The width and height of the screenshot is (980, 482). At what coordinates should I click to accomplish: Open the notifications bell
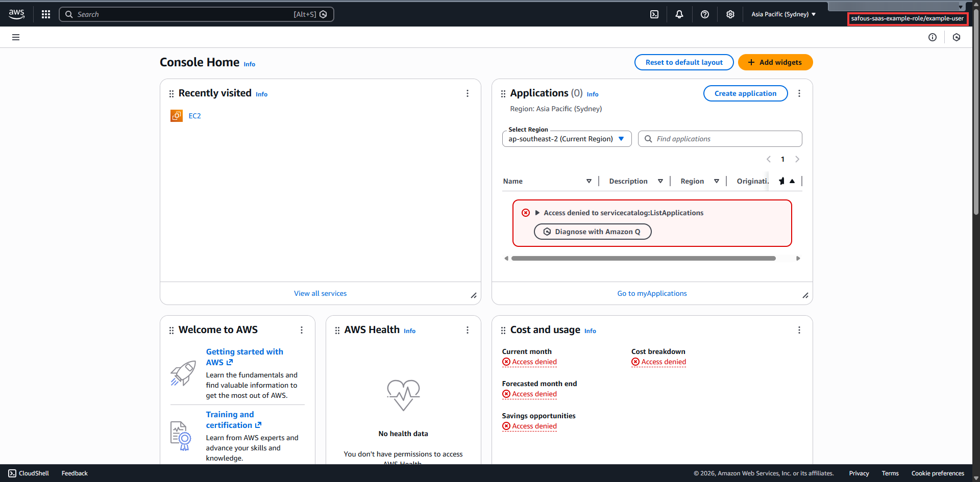tap(679, 14)
